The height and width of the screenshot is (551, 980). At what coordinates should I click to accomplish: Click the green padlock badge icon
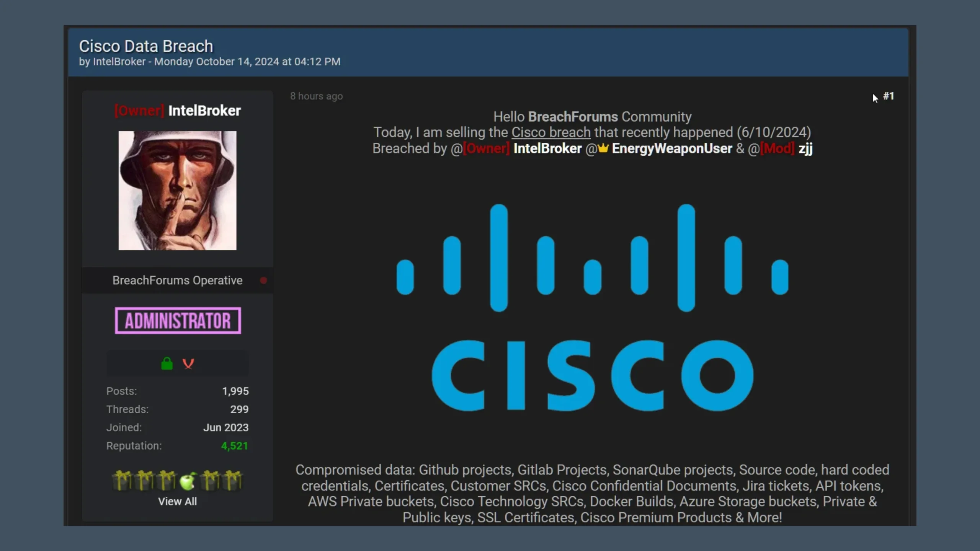[167, 363]
